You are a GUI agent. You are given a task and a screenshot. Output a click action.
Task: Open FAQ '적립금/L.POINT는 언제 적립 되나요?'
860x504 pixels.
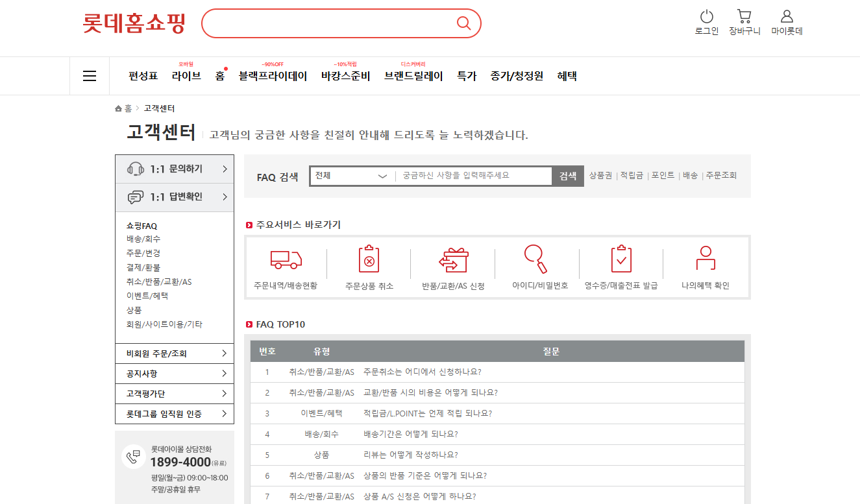[x=427, y=413]
